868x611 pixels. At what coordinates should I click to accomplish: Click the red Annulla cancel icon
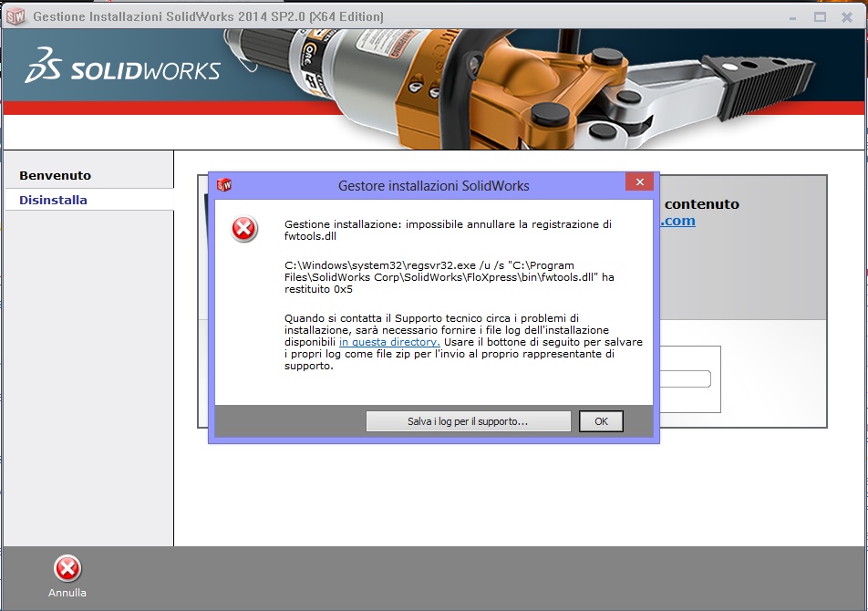(x=67, y=568)
